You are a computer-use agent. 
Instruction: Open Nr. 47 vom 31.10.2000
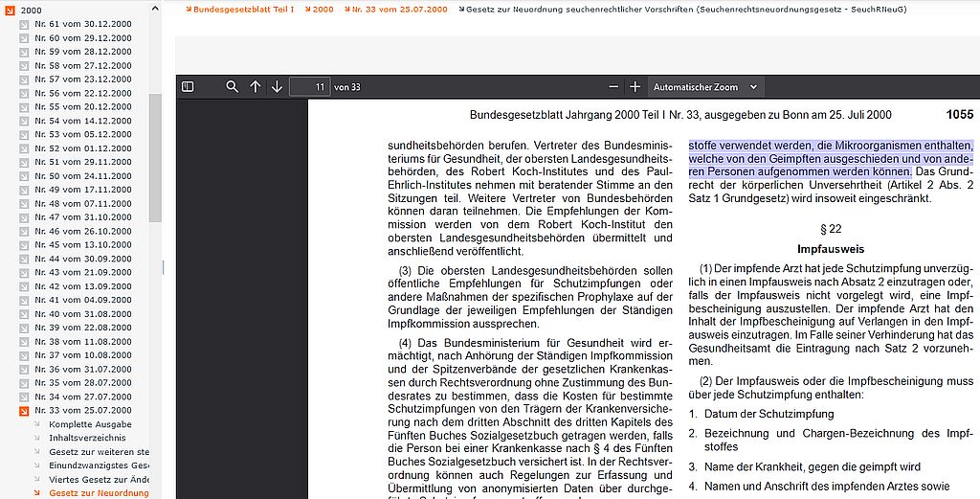pos(83,217)
